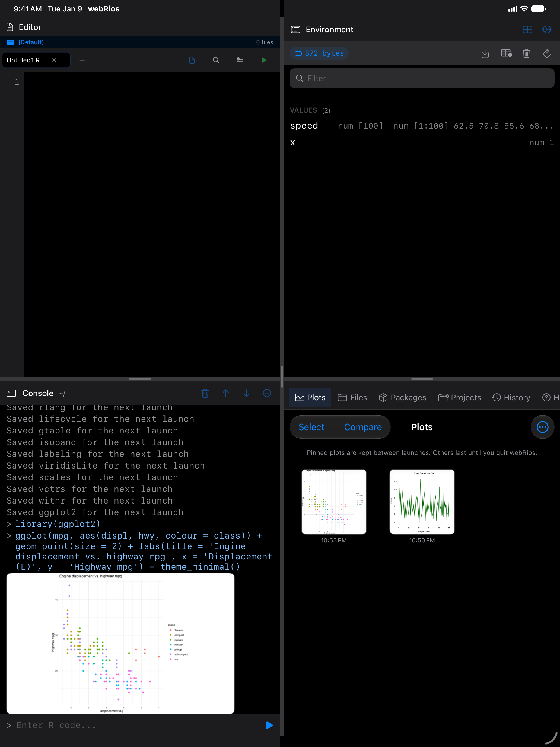Submit console code with blue play button
The image size is (560, 747).
[269, 725]
